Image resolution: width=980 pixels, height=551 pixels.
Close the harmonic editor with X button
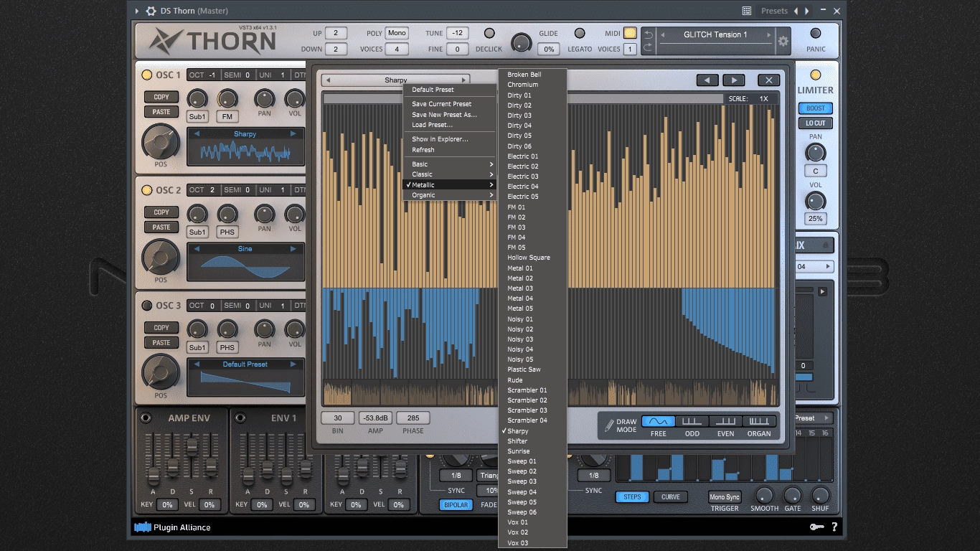coord(768,80)
